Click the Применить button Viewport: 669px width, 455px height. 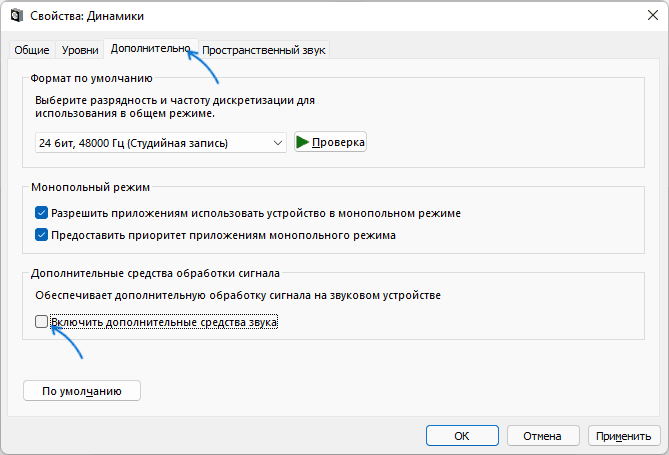click(x=624, y=436)
